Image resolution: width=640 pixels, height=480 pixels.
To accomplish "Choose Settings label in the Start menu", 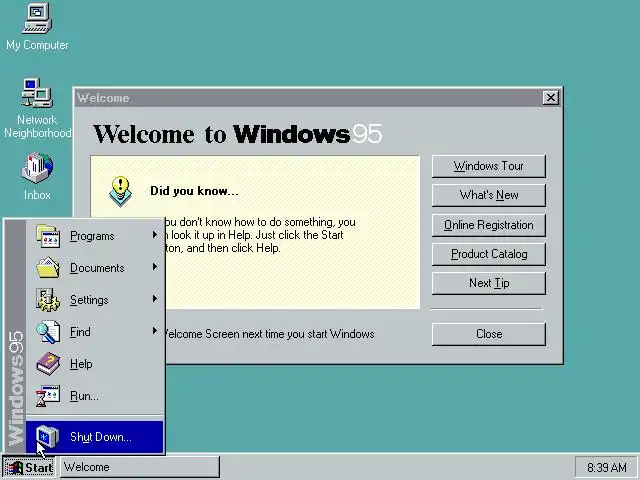I will click(x=89, y=300).
